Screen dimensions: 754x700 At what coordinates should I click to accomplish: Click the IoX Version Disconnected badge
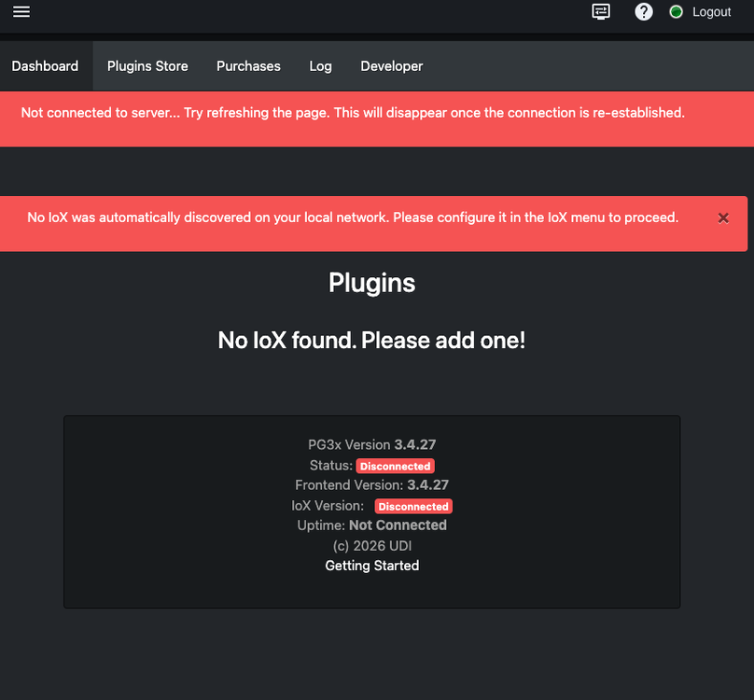point(413,506)
